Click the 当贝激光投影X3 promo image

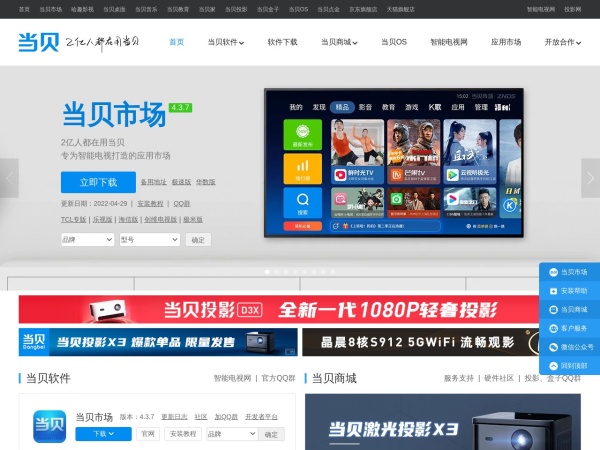443,422
